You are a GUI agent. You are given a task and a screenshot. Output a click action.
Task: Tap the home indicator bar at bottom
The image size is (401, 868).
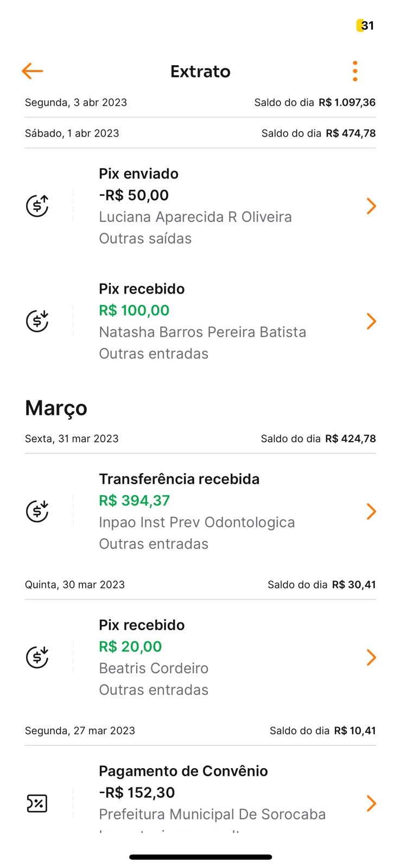click(200, 857)
